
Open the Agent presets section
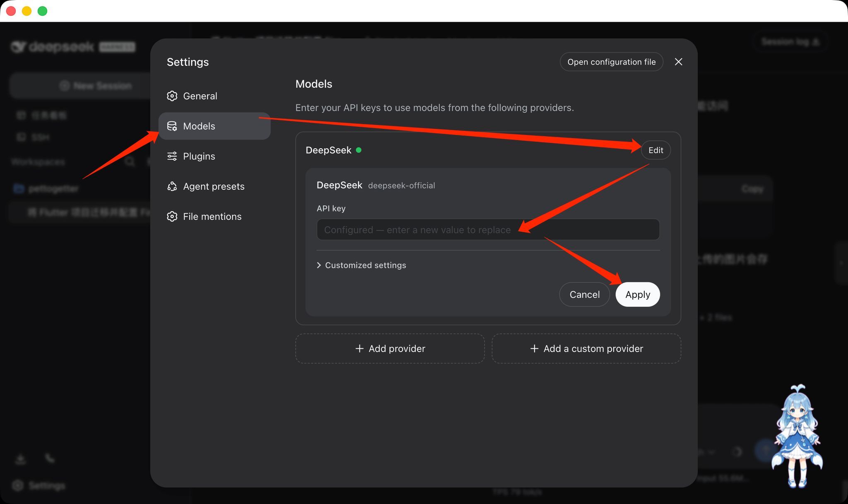(214, 186)
